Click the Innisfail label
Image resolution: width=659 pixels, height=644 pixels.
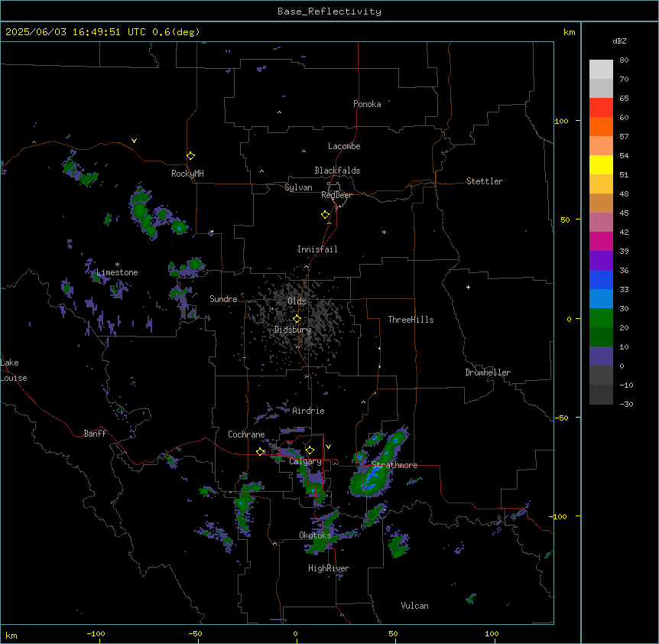coord(317,249)
